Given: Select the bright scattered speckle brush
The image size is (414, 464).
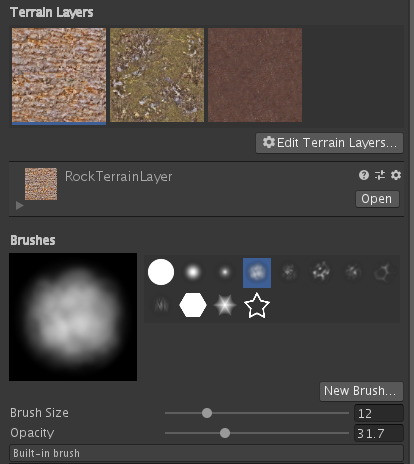Looking at the screenshot, I should [321, 272].
